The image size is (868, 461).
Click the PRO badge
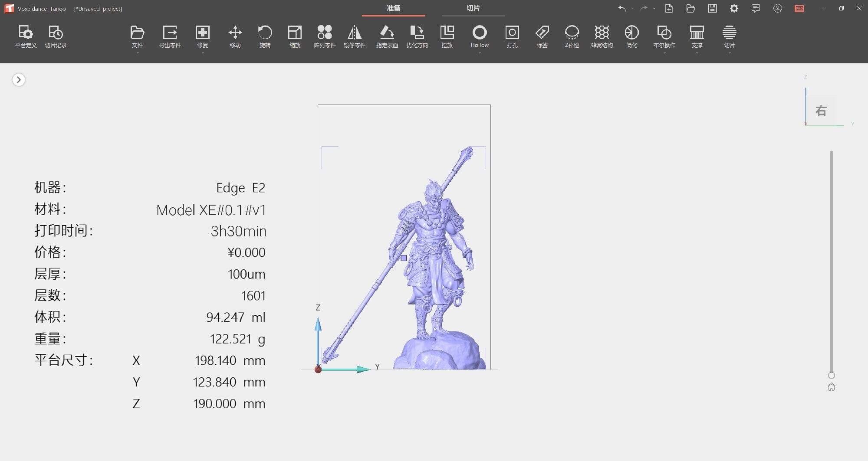coord(799,8)
